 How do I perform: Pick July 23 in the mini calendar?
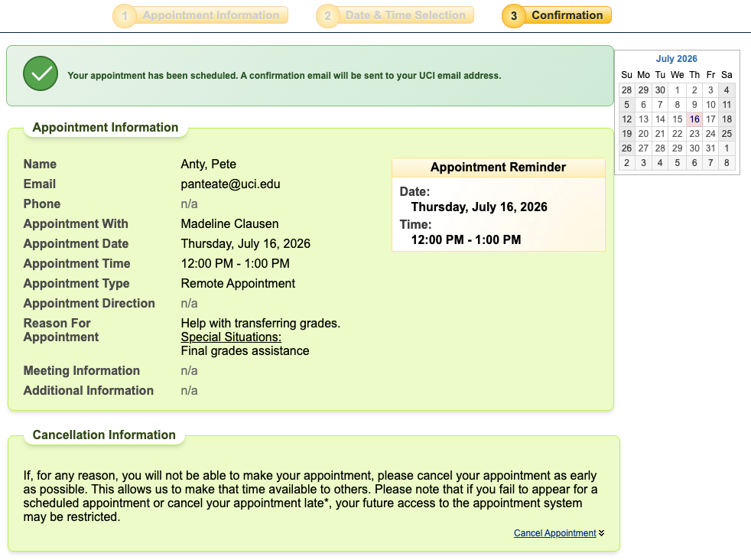click(x=694, y=134)
